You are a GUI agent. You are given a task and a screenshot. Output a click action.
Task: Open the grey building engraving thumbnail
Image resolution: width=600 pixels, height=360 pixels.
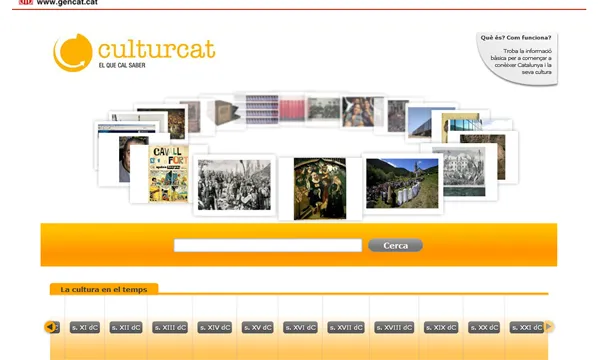pyautogui.click(x=464, y=172)
